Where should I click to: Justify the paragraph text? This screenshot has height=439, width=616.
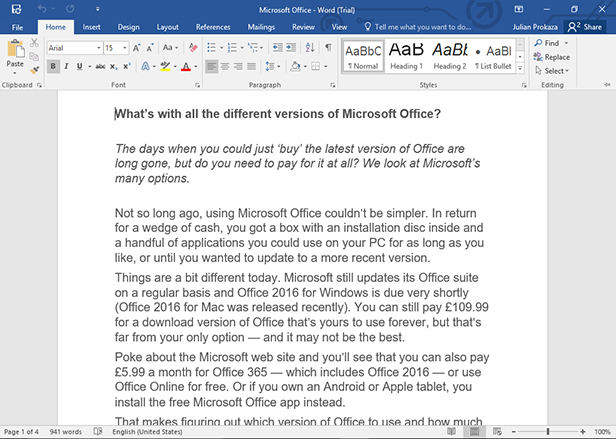point(251,66)
